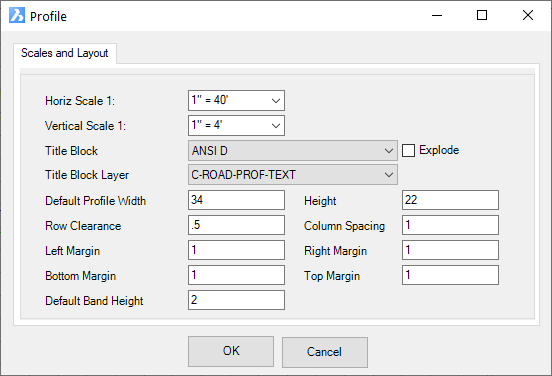The image size is (552, 376).
Task: Select the Bottom Margin input field
Action: (x=236, y=275)
